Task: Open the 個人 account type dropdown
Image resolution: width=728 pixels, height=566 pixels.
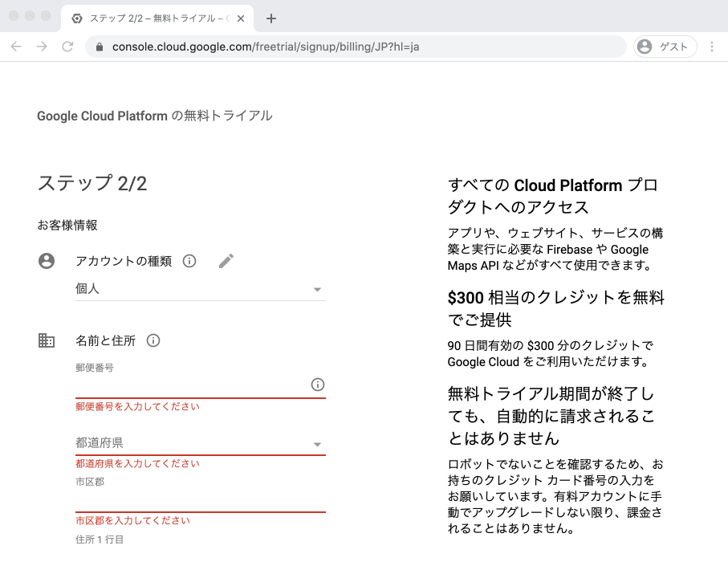Action: tap(201, 289)
